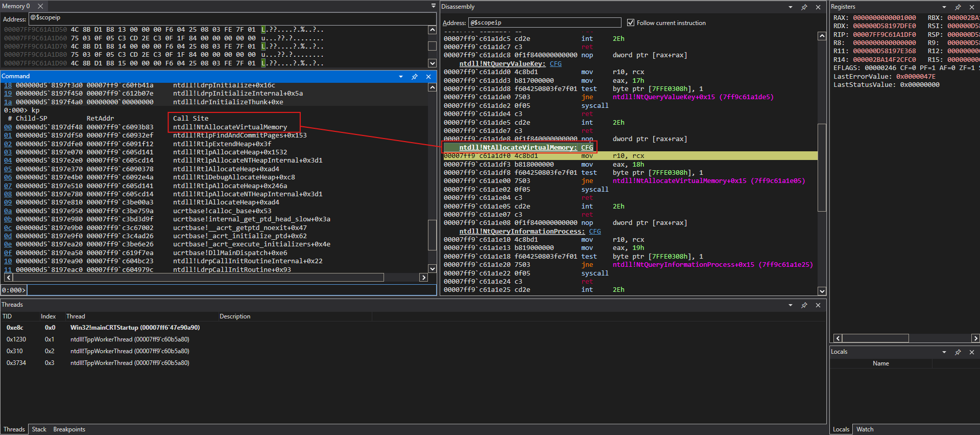Open the Threads panel options dropdown
Viewport: 980px width, 435px height.
791,305
